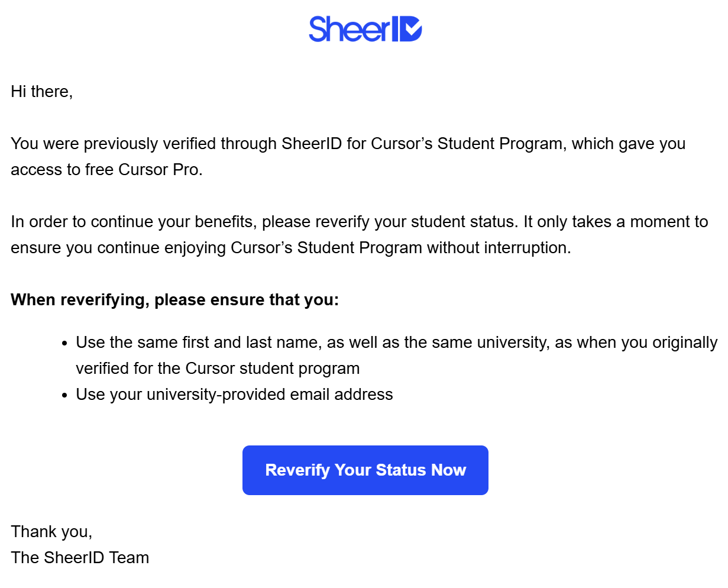Click "Cursor student program" in the first bullet
Viewport: 728px width, 588px height.
(x=273, y=369)
